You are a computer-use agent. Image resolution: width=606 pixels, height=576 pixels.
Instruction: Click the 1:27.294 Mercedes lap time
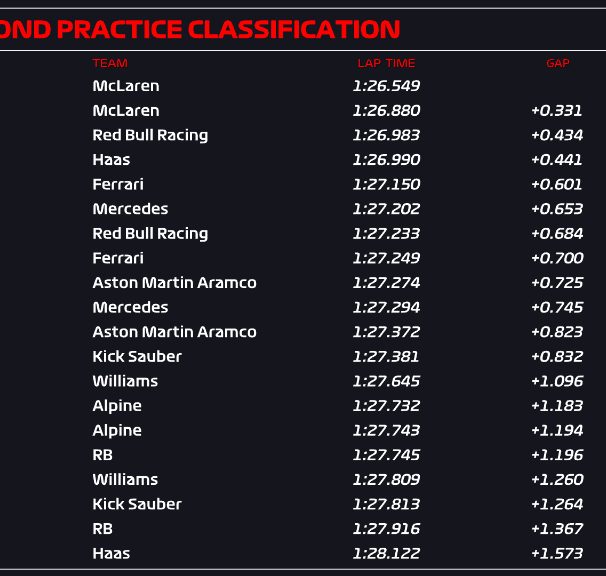(x=386, y=307)
